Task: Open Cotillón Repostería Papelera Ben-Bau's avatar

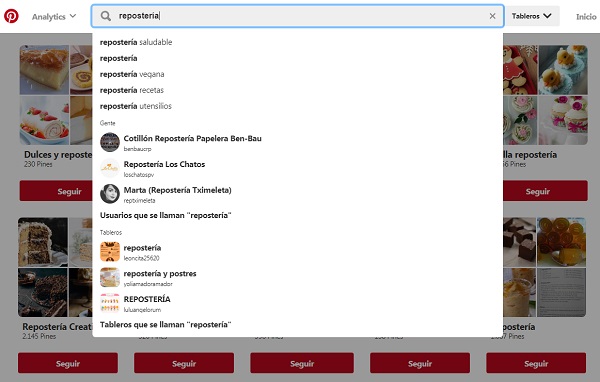Action: (x=110, y=142)
